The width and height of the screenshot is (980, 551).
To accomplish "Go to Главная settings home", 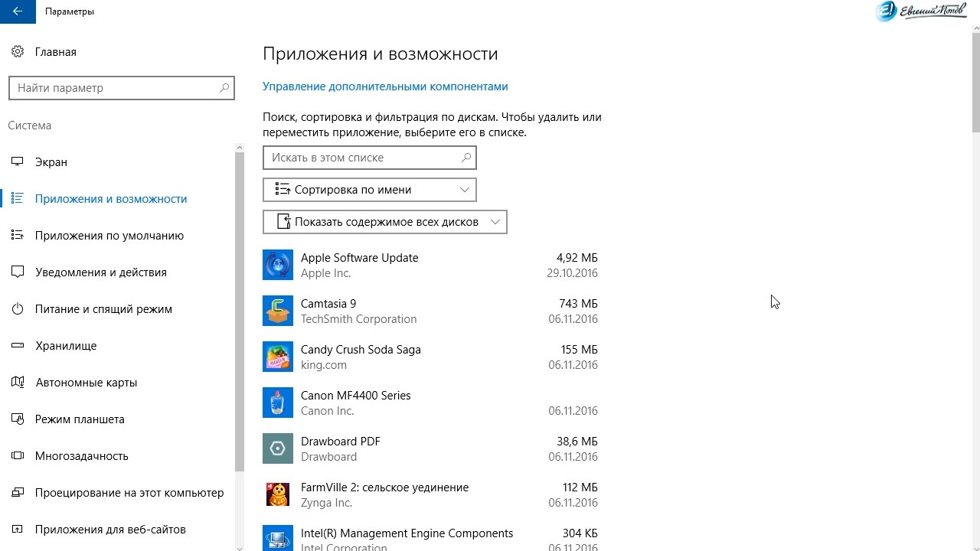I will click(x=56, y=52).
